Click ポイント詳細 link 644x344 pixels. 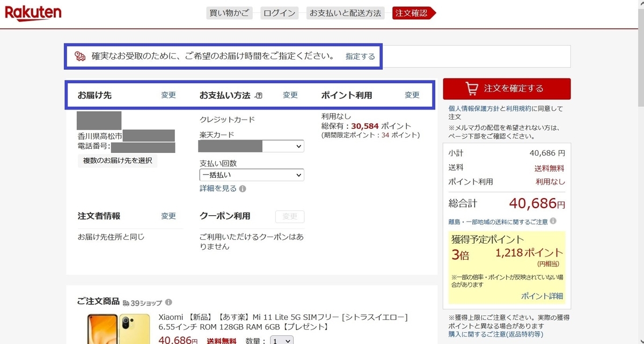[542, 296]
